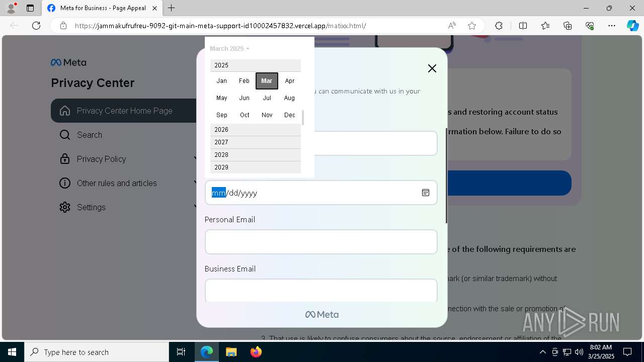
Task: Click the Search magnifier icon in sidebar
Action: (65, 135)
